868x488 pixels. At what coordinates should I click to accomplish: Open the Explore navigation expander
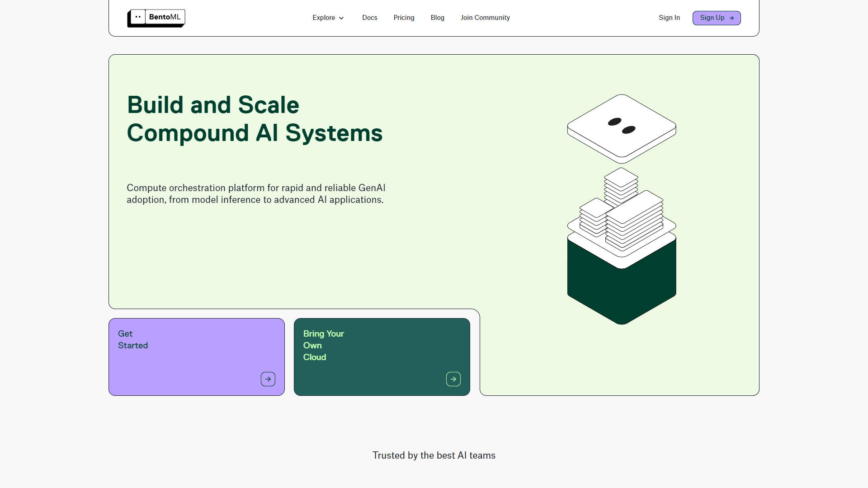pyautogui.click(x=328, y=18)
